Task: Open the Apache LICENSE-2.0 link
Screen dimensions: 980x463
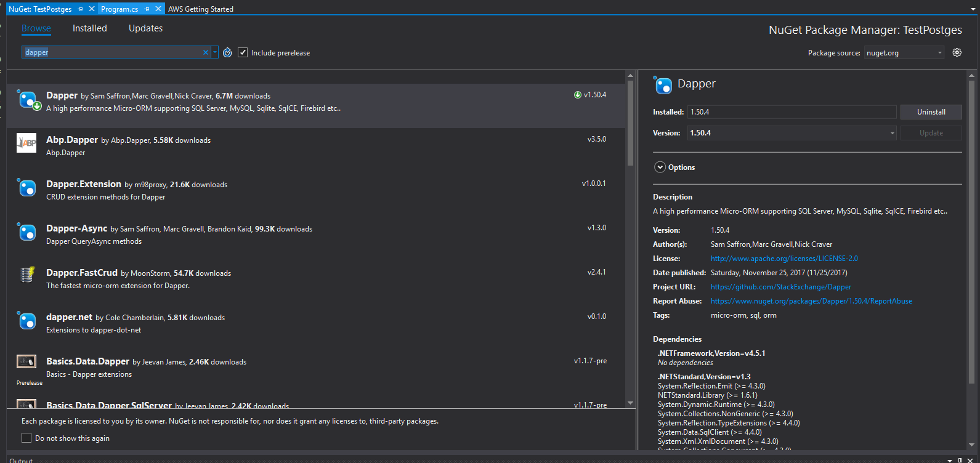Action: click(784, 259)
